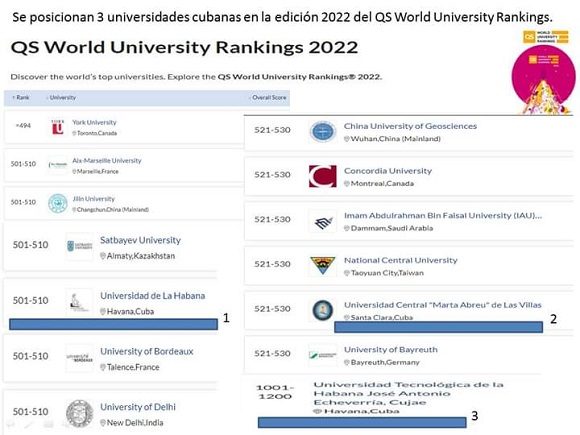This screenshot has width=580, height=435.
Task: Click the University of Delhi crest
Action: pos(80,413)
